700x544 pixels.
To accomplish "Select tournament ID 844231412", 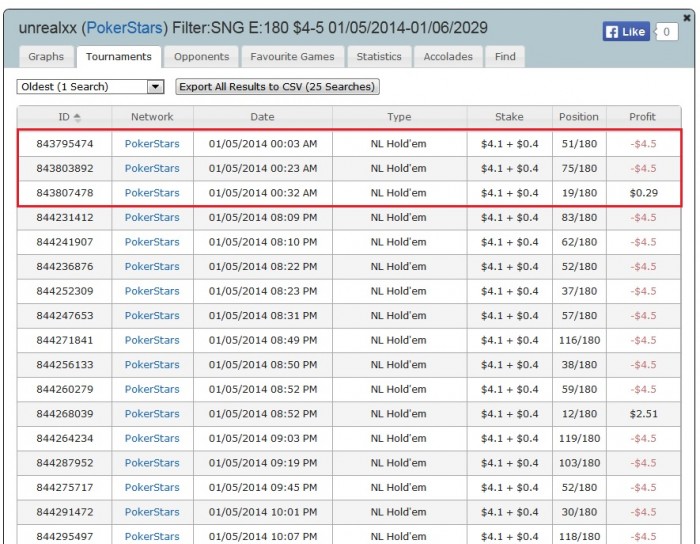I will point(65,217).
